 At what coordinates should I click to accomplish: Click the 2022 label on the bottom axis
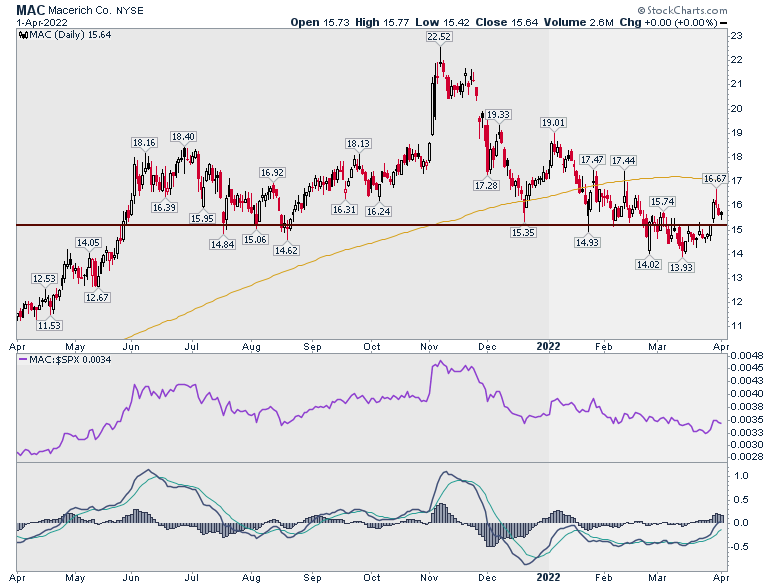548,577
